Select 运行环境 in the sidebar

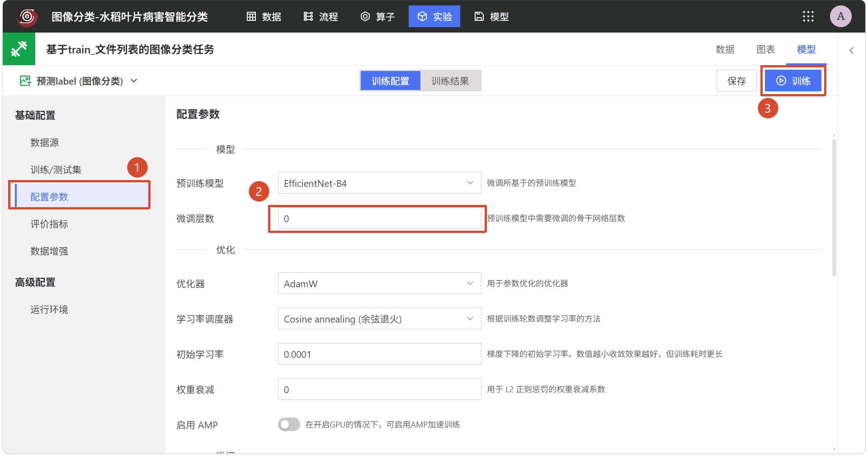click(x=49, y=309)
